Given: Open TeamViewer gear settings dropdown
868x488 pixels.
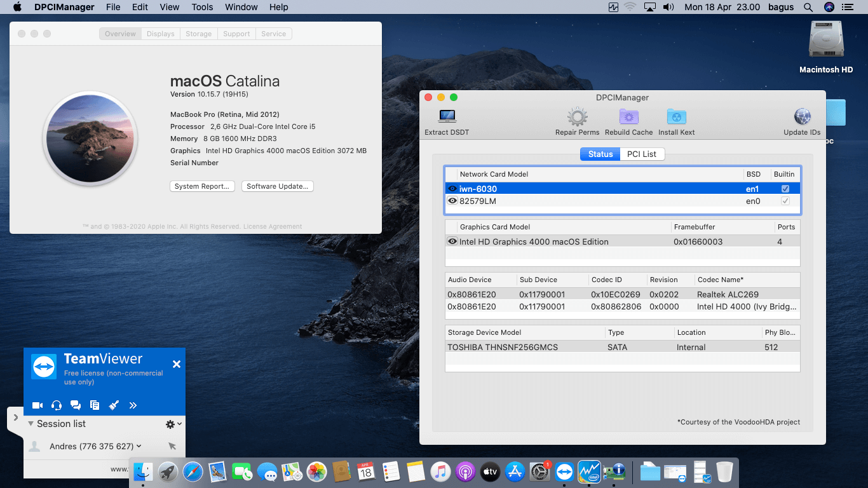Looking at the screenshot, I should pyautogui.click(x=173, y=424).
